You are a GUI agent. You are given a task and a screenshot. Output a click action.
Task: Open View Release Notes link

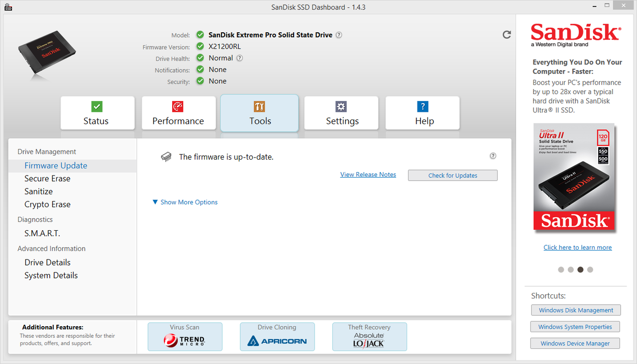coord(368,175)
